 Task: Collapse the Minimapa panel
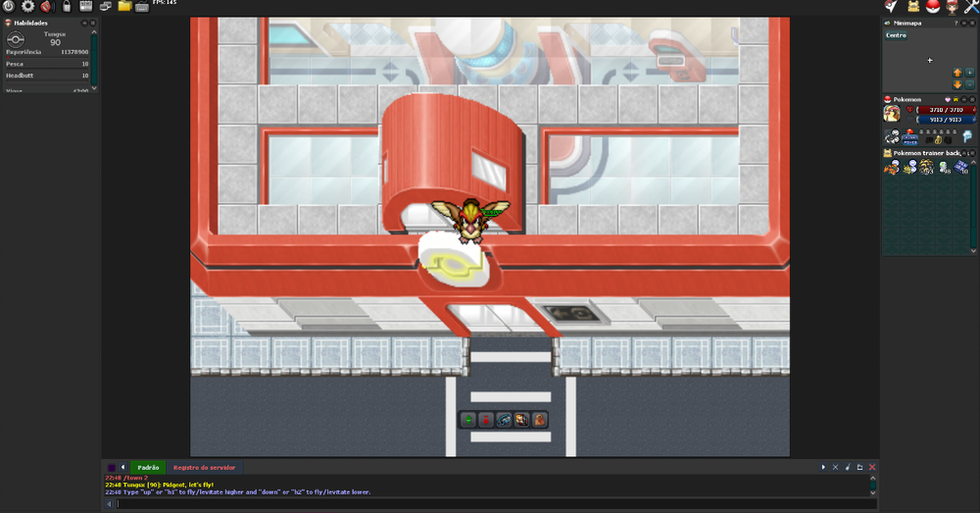(x=962, y=23)
